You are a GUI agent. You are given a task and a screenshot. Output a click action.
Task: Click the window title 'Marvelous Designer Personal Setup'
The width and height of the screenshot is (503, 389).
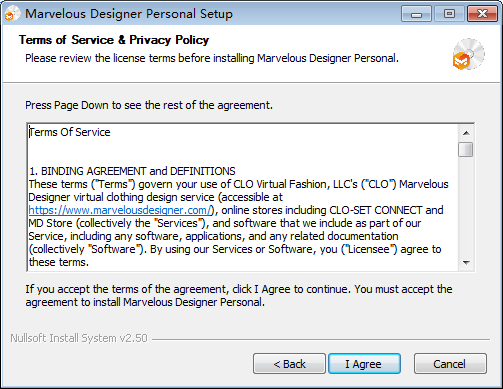click(129, 14)
